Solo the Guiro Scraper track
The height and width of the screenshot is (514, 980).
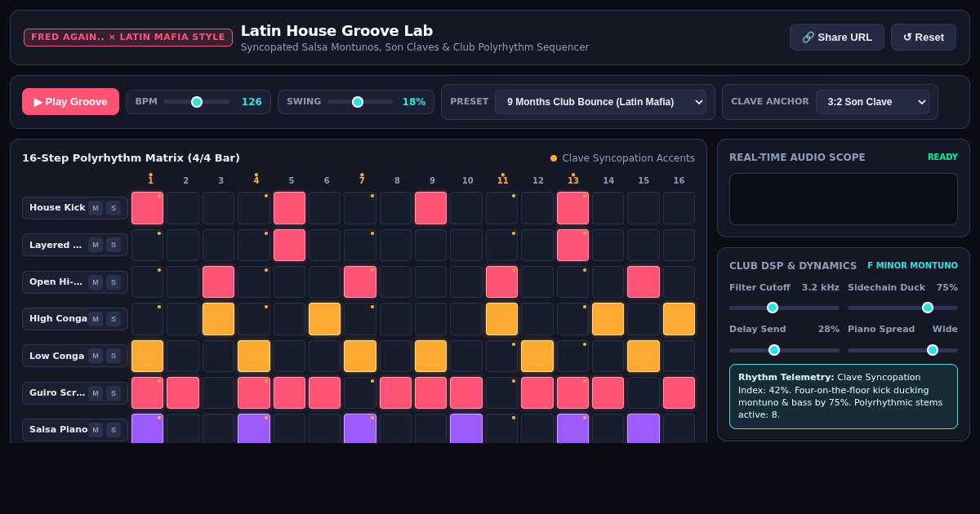tap(114, 393)
